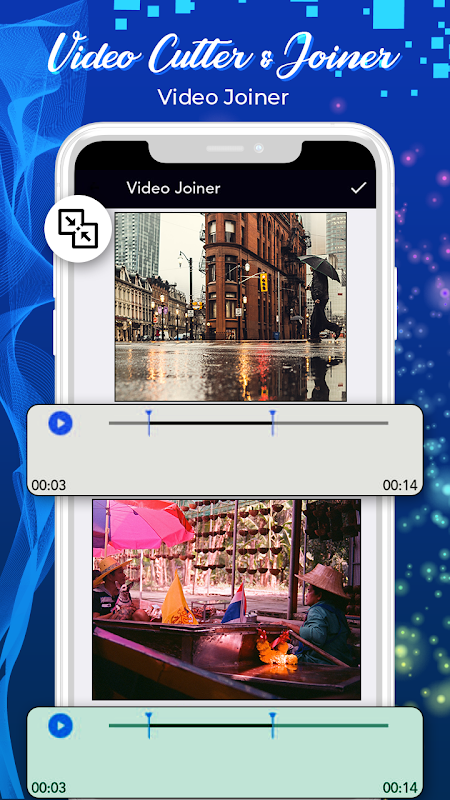Play the first video with rainy street
450x800 pixels.
tap(60, 423)
